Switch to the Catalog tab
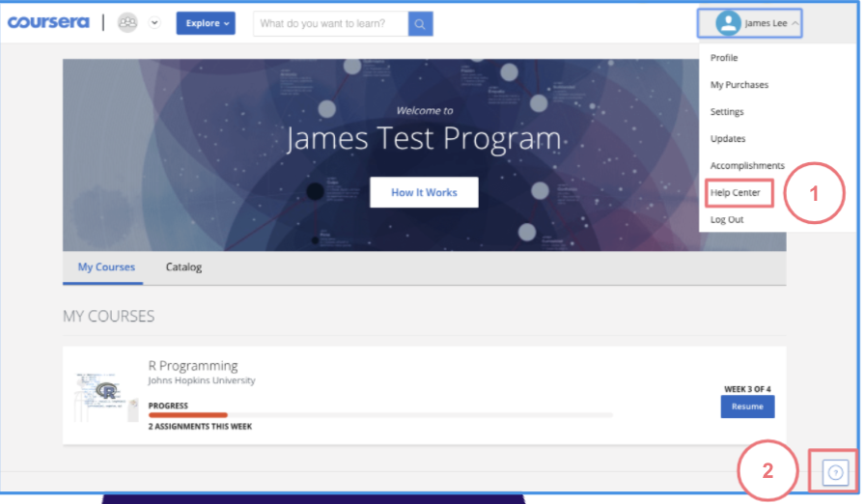 (183, 266)
